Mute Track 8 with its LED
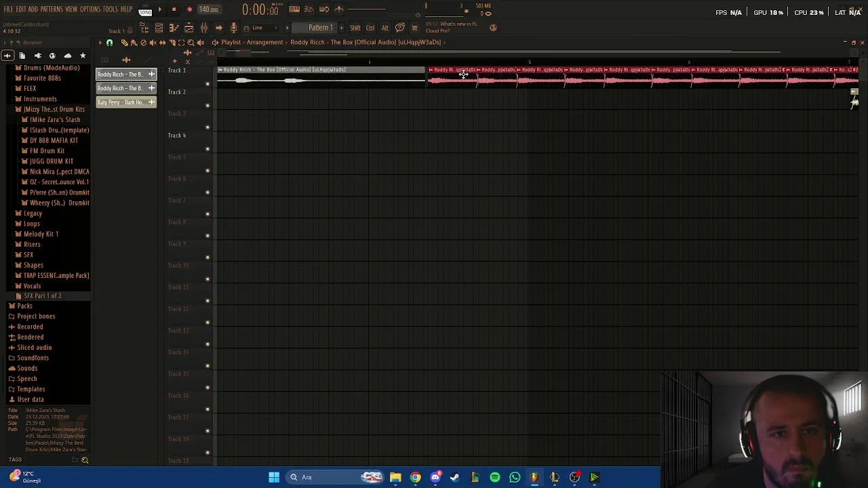The image size is (868, 488). pos(208,236)
